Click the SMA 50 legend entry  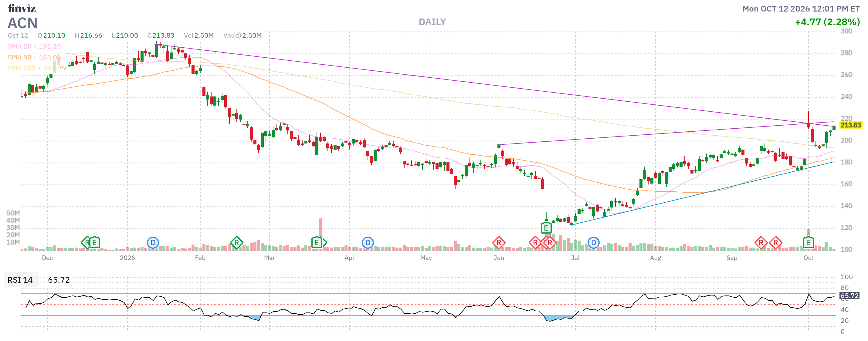pos(34,57)
